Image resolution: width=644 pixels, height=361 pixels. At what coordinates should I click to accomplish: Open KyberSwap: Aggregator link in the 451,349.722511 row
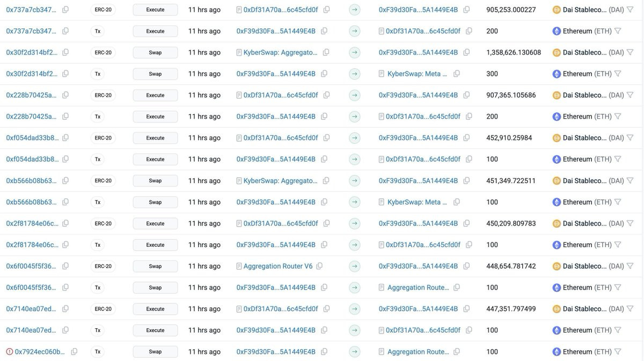click(280, 180)
